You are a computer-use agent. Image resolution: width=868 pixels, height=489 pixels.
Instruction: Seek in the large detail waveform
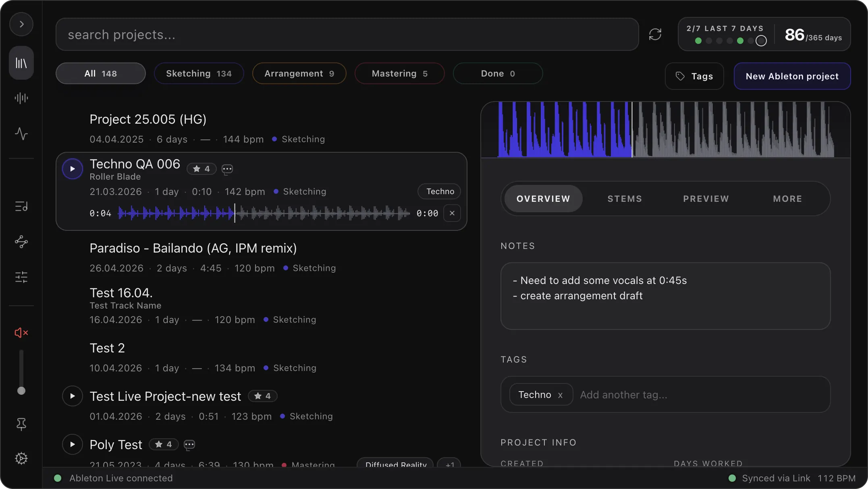[666, 129]
